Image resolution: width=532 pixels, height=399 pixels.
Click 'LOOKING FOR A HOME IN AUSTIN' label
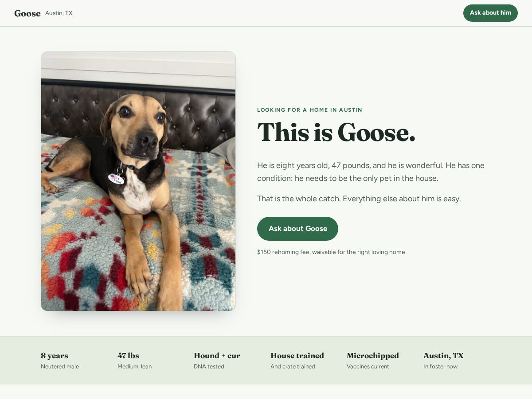[309, 110]
